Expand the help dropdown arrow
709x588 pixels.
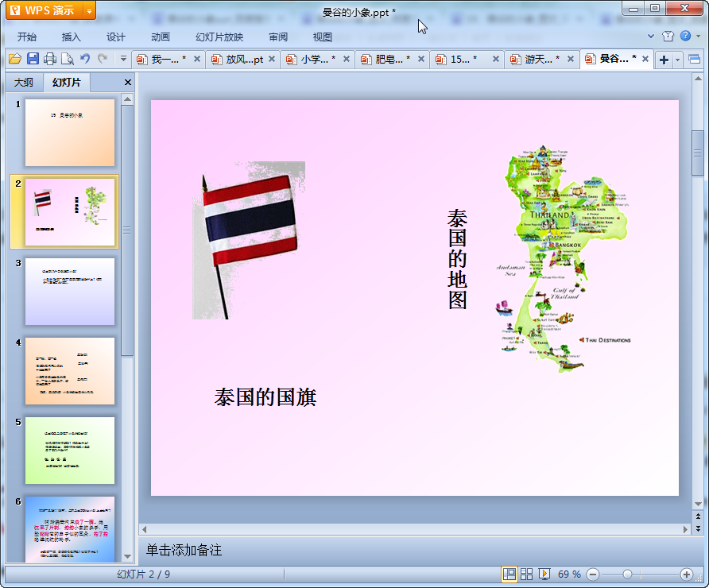pyautogui.click(x=698, y=37)
